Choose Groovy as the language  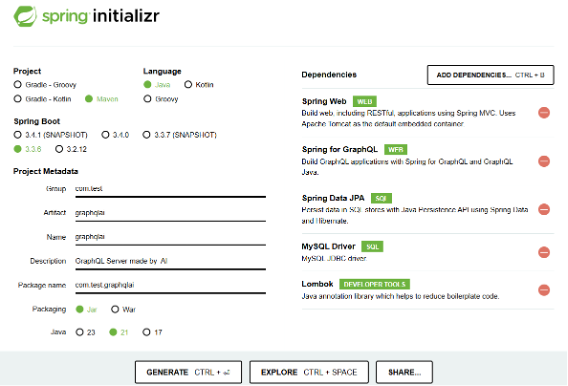161,99
